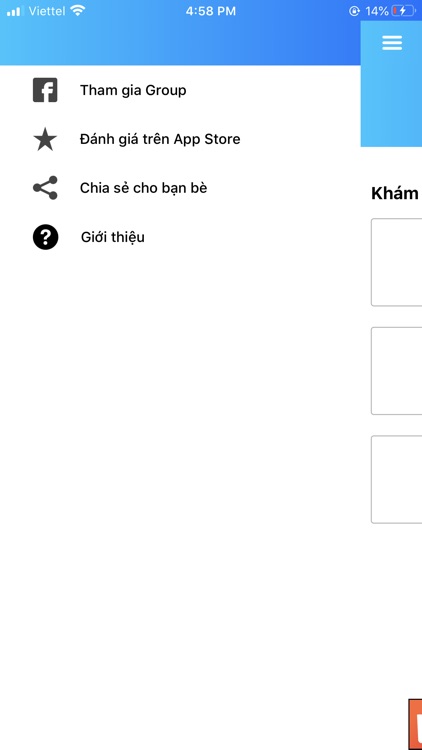Tap the Viettel carrier label
This screenshot has height=750, width=422.
pyautogui.click(x=47, y=11)
